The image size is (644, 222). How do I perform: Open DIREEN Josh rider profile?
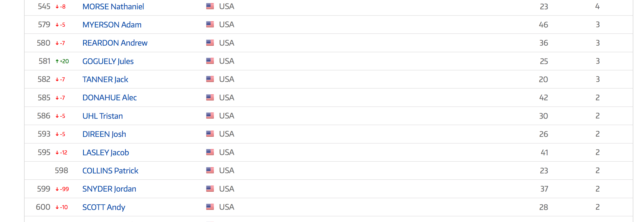104,134
